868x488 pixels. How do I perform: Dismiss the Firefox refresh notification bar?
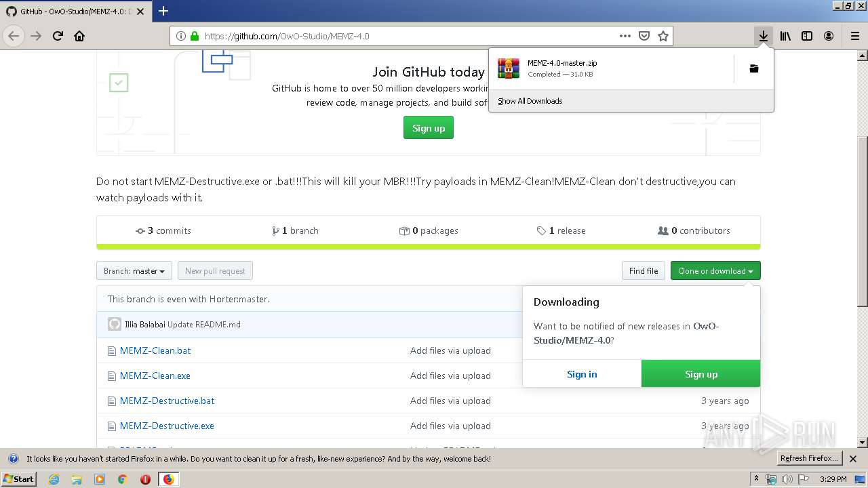pyautogui.click(x=854, y=459)
